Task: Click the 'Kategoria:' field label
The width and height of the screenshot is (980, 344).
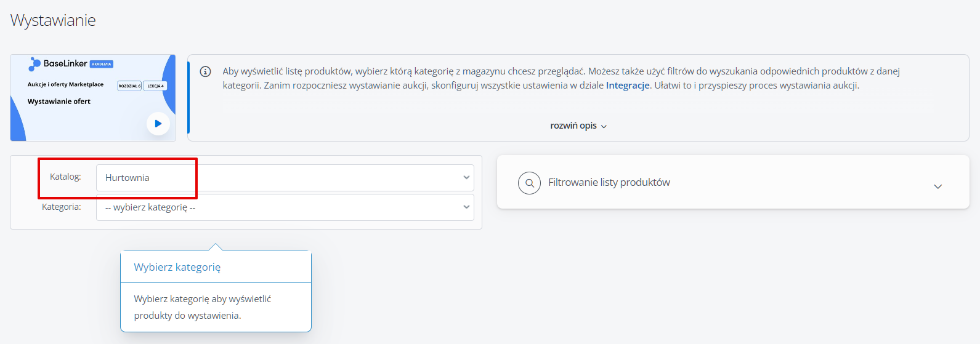Action: pos(62,207)
